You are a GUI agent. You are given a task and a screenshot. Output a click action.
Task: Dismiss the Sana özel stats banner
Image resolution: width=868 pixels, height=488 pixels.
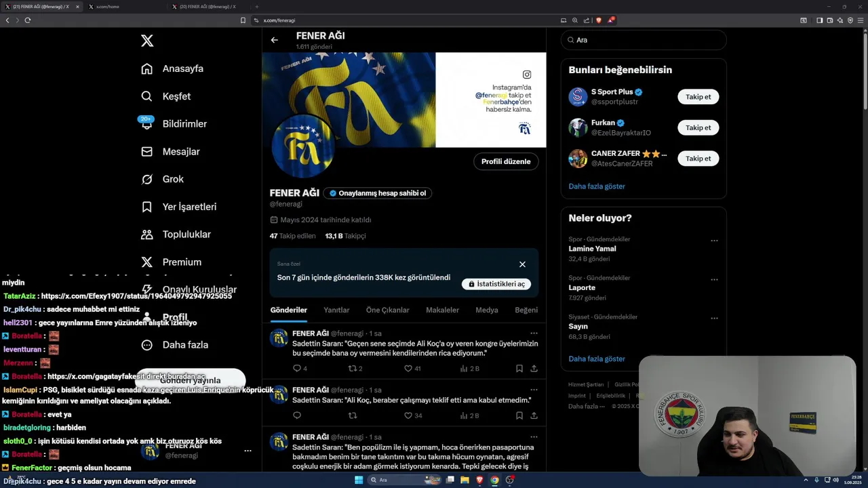(x=522, y=264)
